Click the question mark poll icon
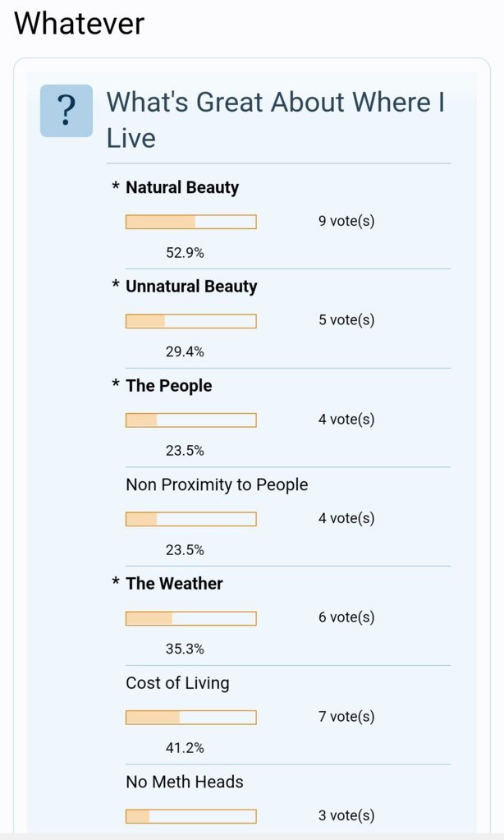The width and height of the screenshot is (504, 840). pyautogui.click(x=66, y=111)
